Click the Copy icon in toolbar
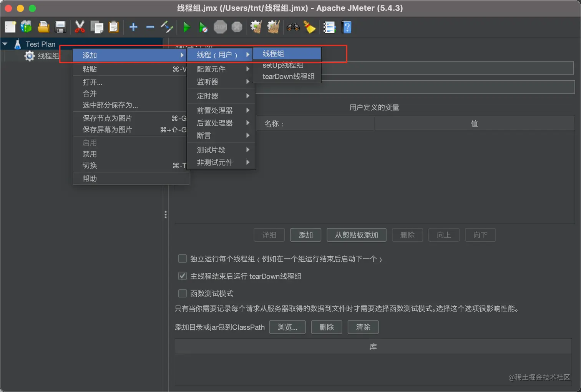 [x=97, y=27]
